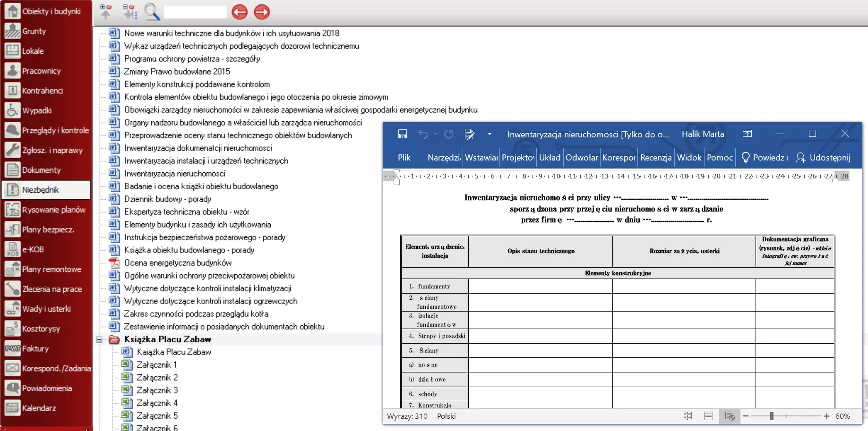Viewport: 868px width, 431px height.
Task: Open Dziennik budowy - porady document
Action: (167, 199)
